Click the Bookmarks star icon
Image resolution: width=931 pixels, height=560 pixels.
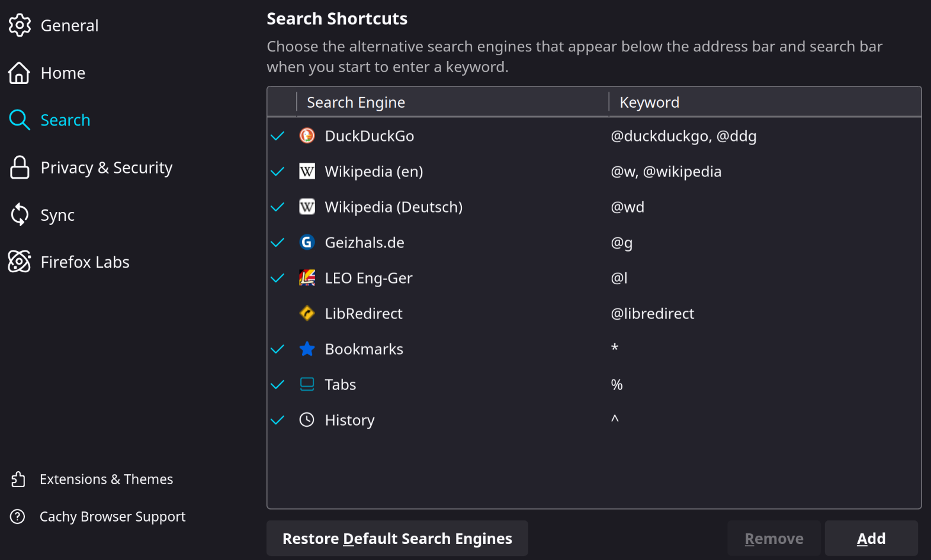pos(307,349)
